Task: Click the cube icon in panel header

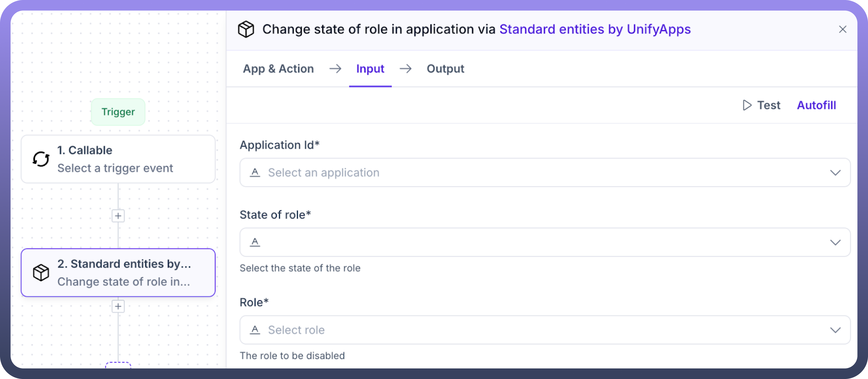Action: tap(246, 29)
